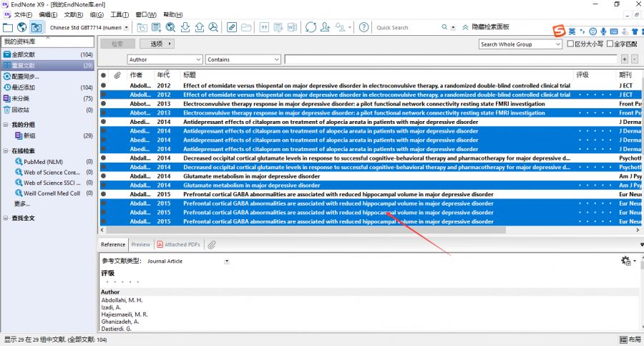
Task: Click the Activity Feed icon
Action: [340, 27]
